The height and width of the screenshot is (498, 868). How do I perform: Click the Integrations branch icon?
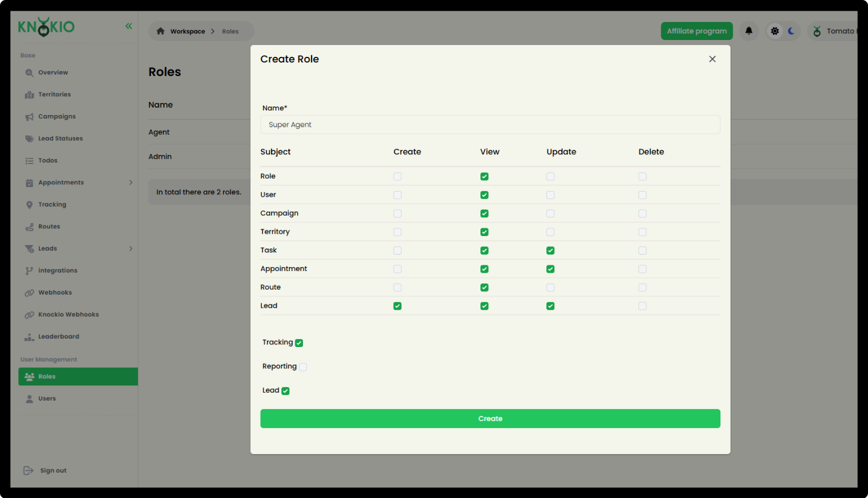[x=29, y=270]
